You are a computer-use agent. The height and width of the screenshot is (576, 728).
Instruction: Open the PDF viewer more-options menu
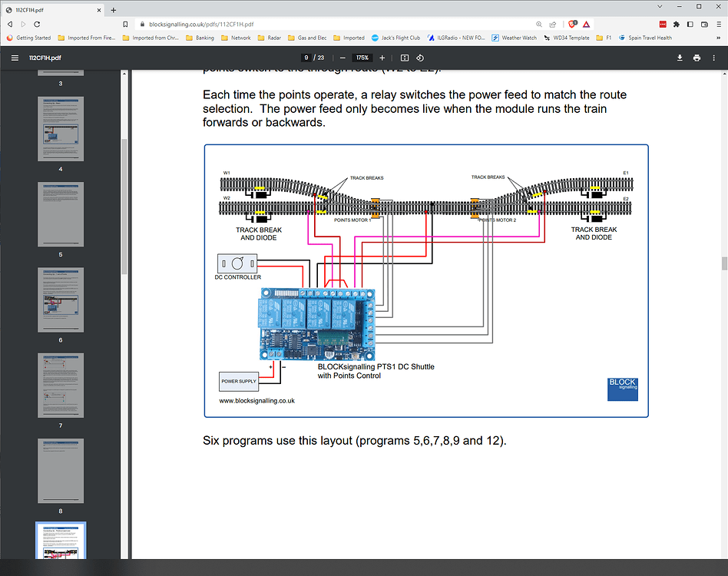pos(714,58)
